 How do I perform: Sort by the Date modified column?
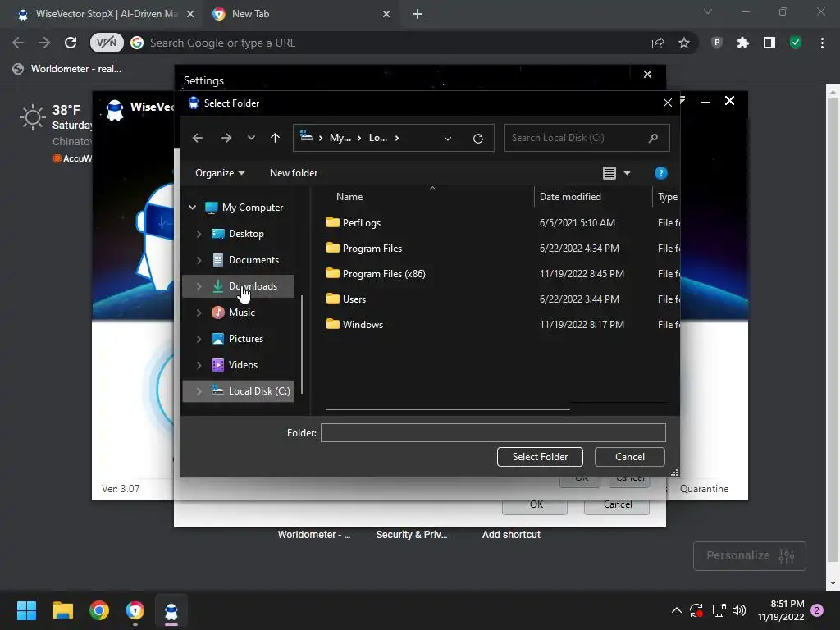coord(570,197)
